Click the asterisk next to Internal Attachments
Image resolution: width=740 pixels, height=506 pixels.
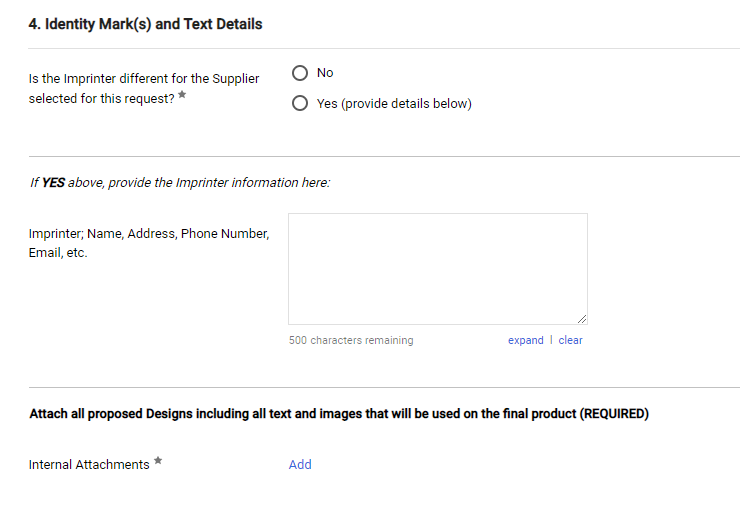[x=158, y=462]
